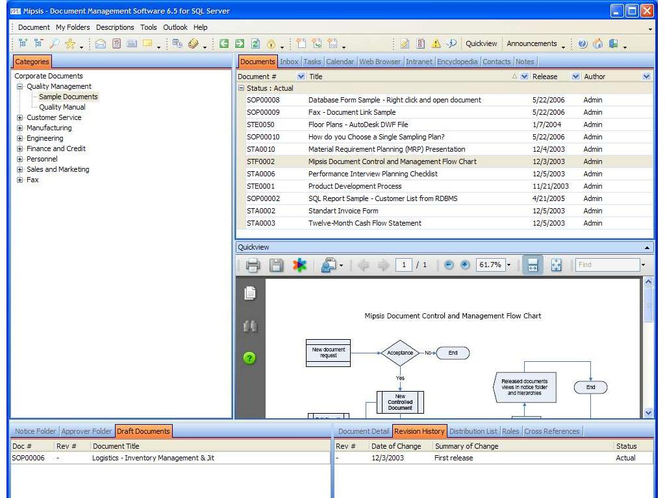
Task: Click the Quickview toolbar button
Action: click(x=481, y=43)
